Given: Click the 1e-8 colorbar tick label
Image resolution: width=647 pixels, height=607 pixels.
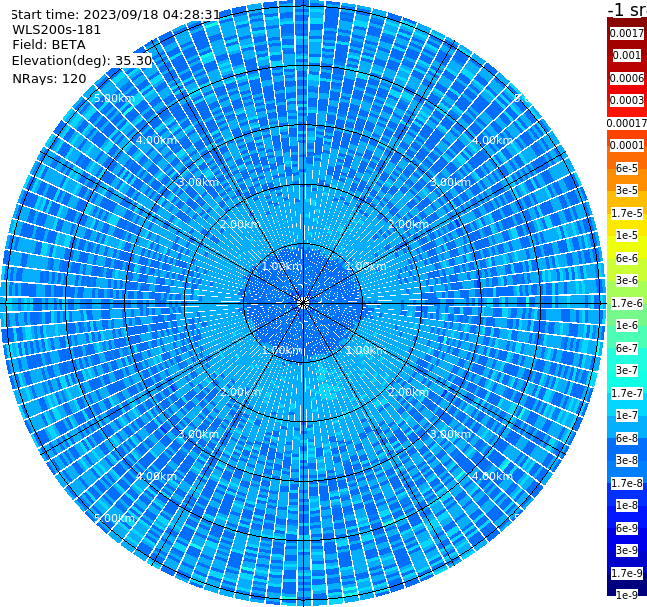Looking at the screenshot, I should [627, 505].
